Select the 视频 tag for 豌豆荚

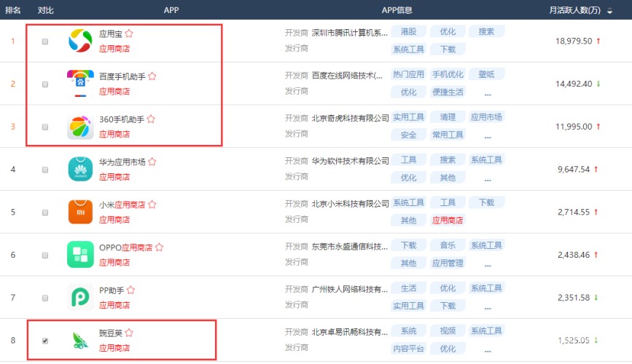click(x=448, y=331)
